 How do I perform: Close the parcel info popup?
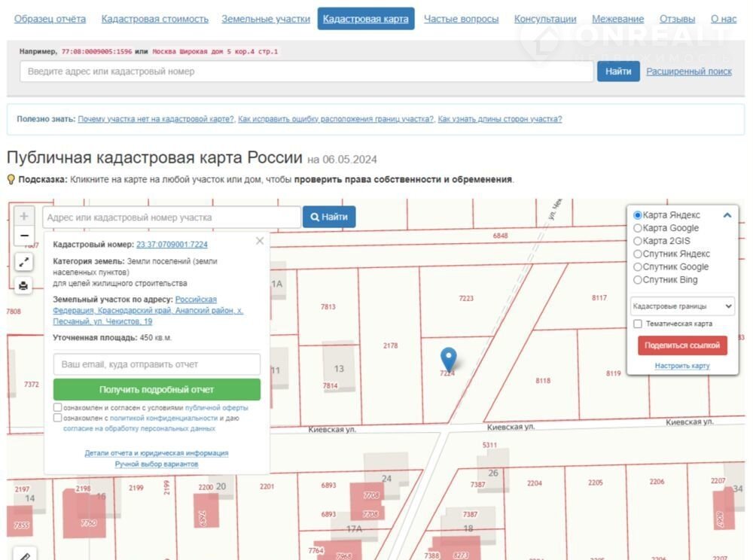pos(260,241)
